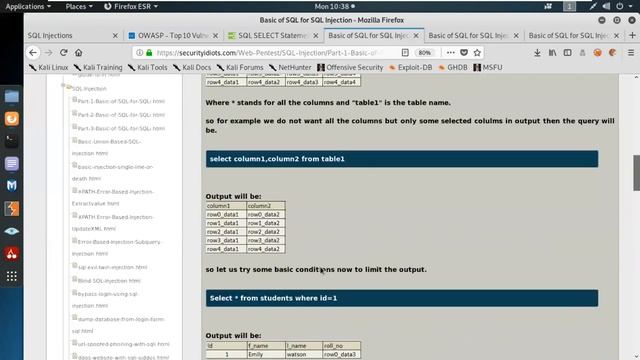Show site information icon in URL bar
640x360 pixels.
coord(140,53)
